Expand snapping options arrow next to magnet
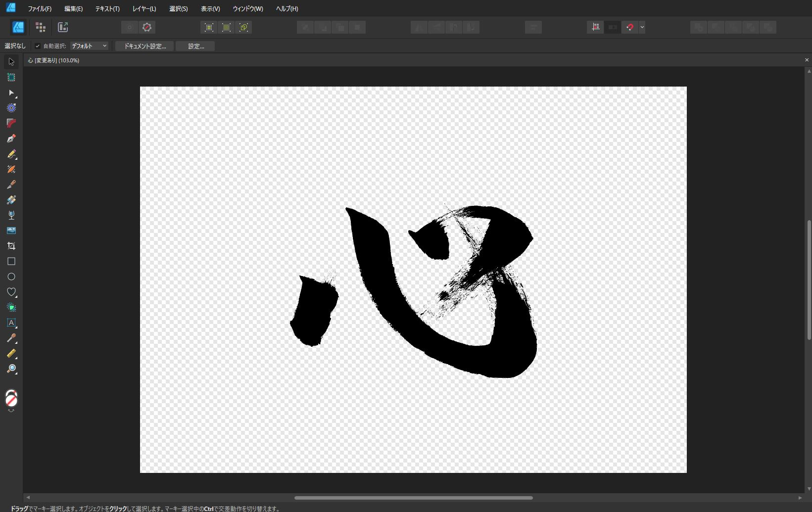 point(642,27)
